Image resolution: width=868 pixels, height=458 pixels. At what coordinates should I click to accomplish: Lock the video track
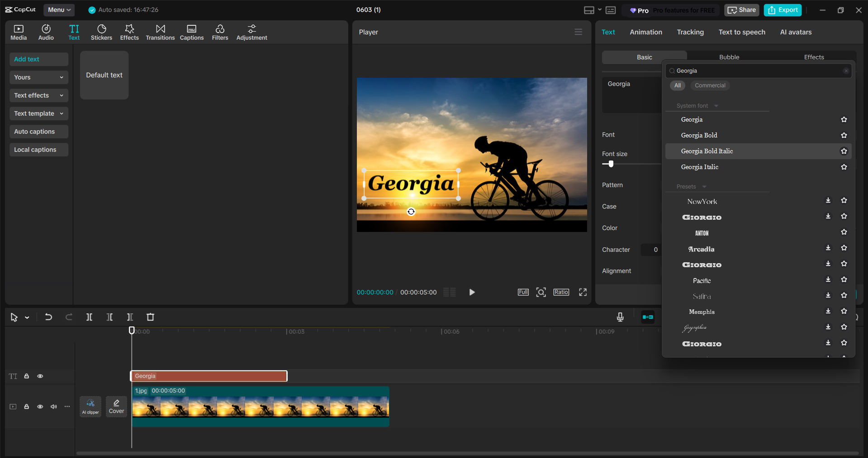(x=27, y=406)
